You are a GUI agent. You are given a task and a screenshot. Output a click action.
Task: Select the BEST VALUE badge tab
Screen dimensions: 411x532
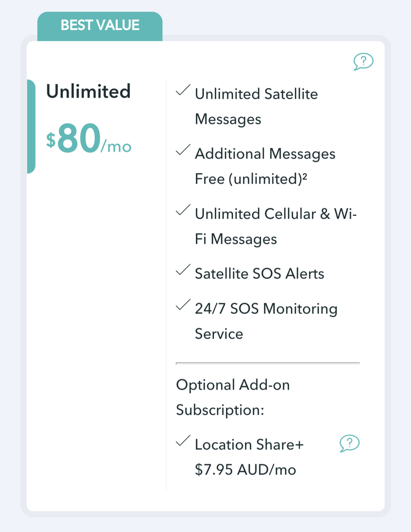(100, 26)
